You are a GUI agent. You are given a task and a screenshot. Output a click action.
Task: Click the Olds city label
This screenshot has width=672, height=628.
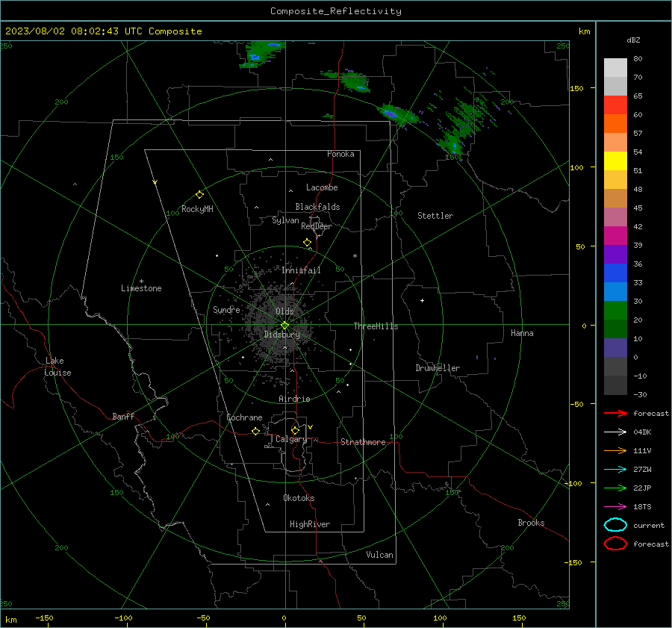(284, 311)
